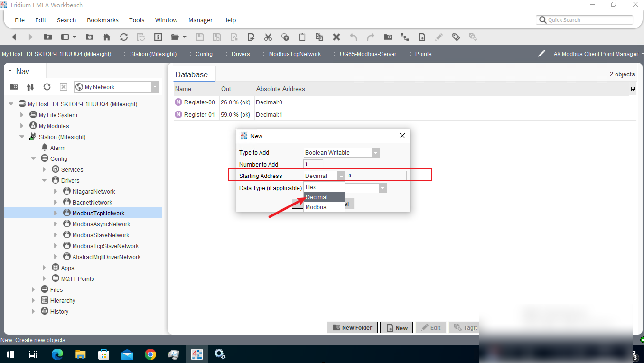
Task: Open the Type to Add dropdown
Action: tap(375, 152)
